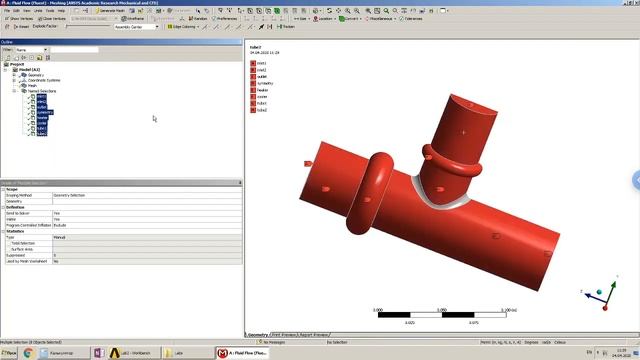The height and width of the screenshot is (360, 640).
Task: Adjust the Explode Factor slider
Action: [x=88, y=27]
